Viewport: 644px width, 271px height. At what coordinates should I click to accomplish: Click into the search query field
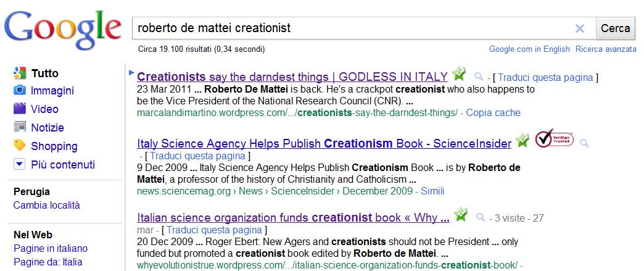(352, 28)
